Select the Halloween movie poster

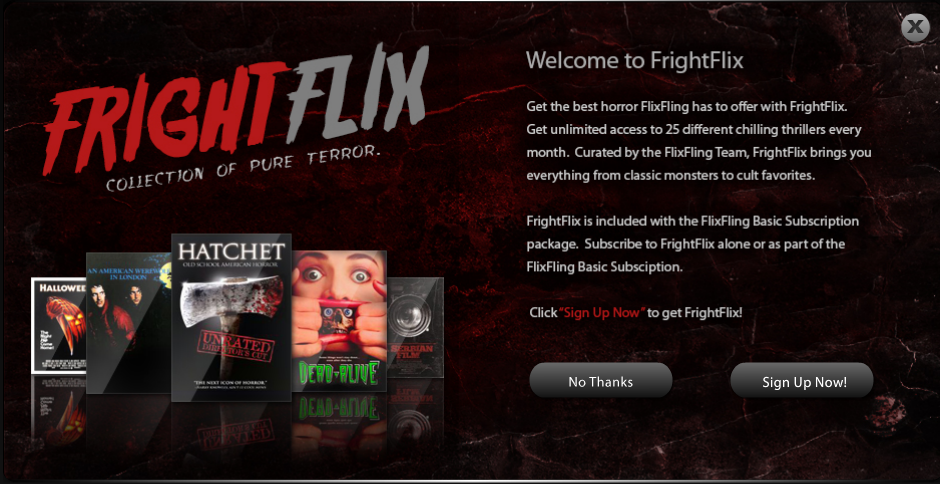click(x=59, y=324)
